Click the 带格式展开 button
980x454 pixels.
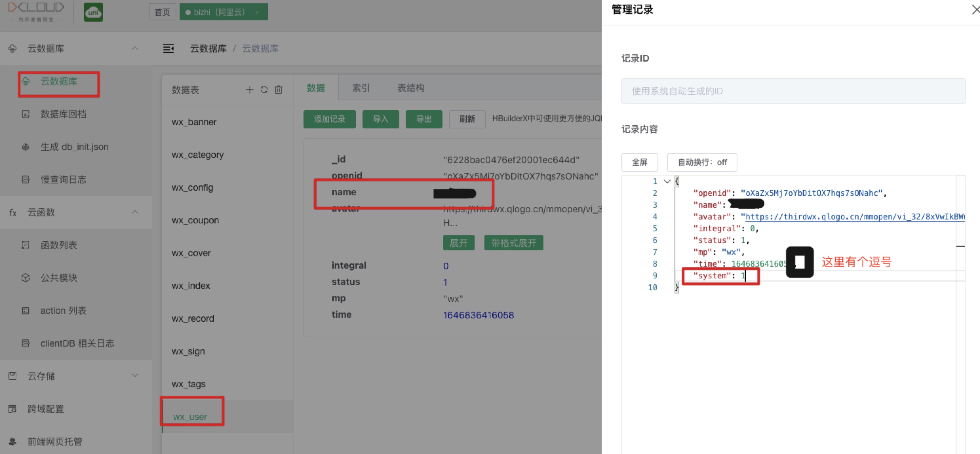[x=513, y=243]
